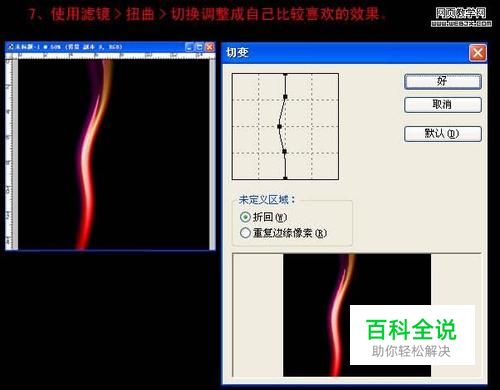The image size is (500, 390).
Task: Click the shear preview image in the dialog
Action: pos(357,315)
